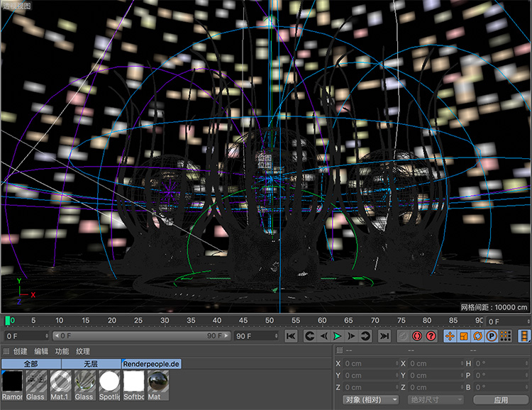Click the red question mark keyframe selection icon

(431, 336)
